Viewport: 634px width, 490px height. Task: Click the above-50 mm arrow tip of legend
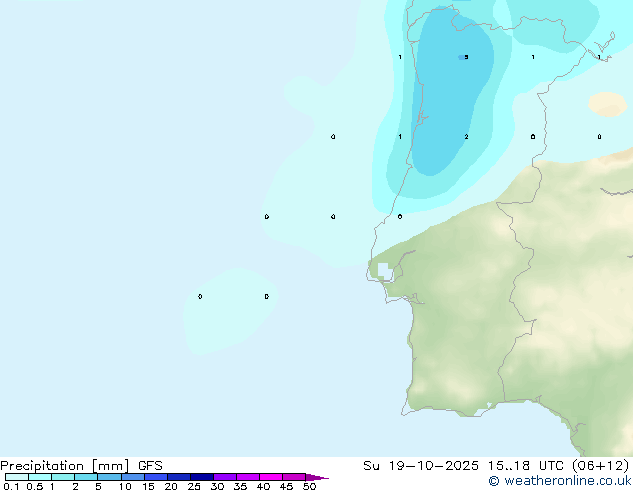(317, 477)
